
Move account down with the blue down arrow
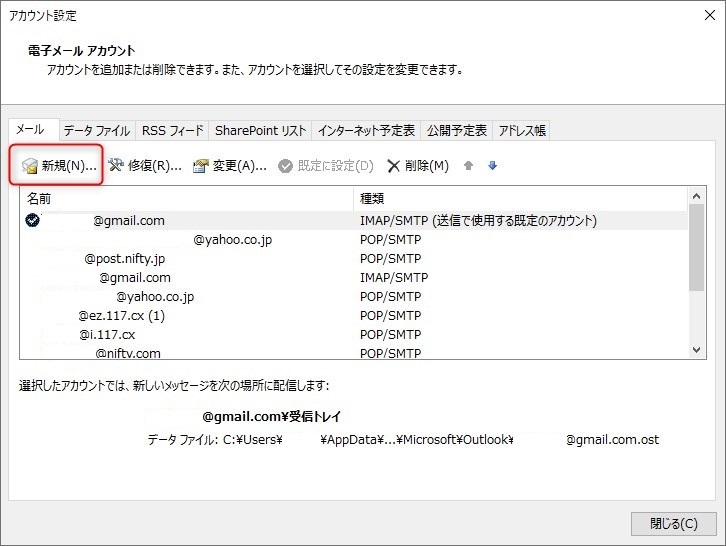click(492, 166)
